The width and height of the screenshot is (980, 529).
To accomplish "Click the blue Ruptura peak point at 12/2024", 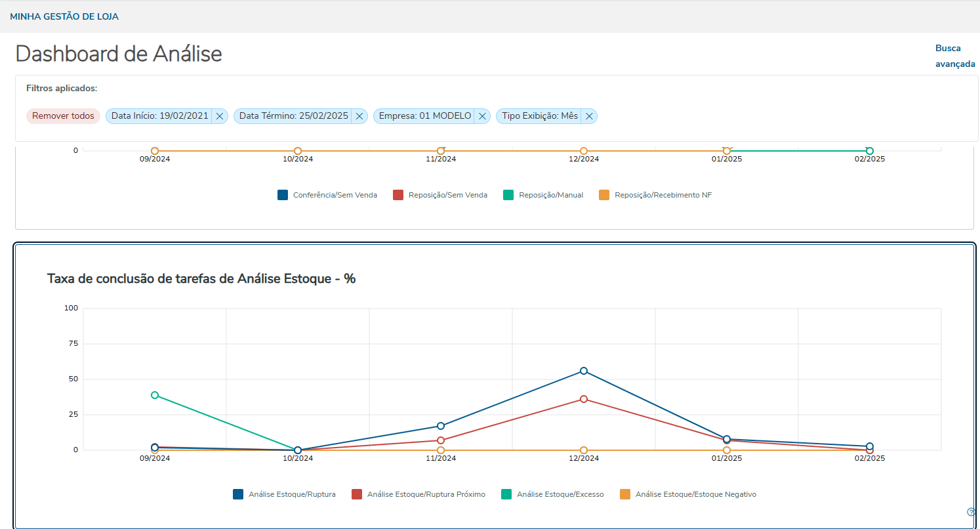I will pos(584,371).
